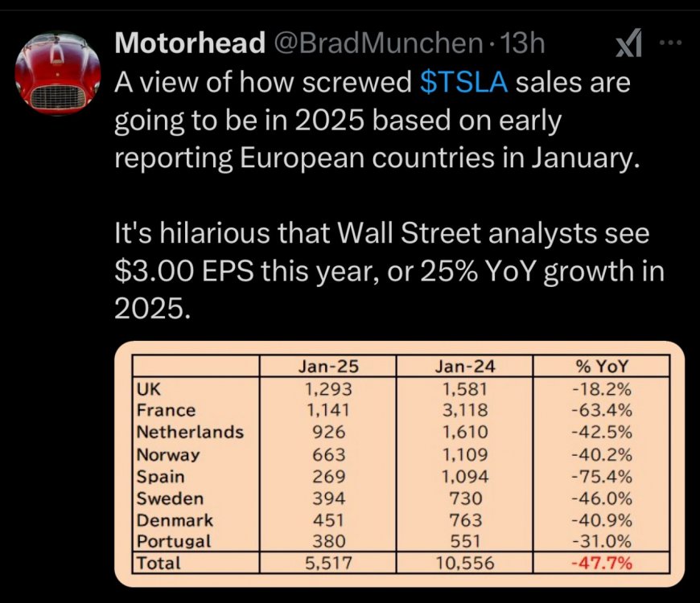Image resolution: width=700 pixels, height=603 pixels.
Task: Click the red -47.7% total value
Action: click(x=601, y=563)
